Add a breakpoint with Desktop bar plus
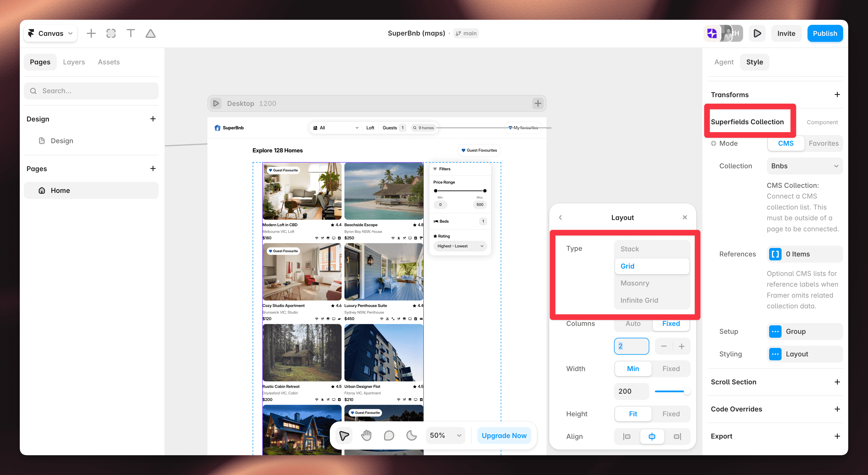Screen dimensions: 868x475 (538, 103)
